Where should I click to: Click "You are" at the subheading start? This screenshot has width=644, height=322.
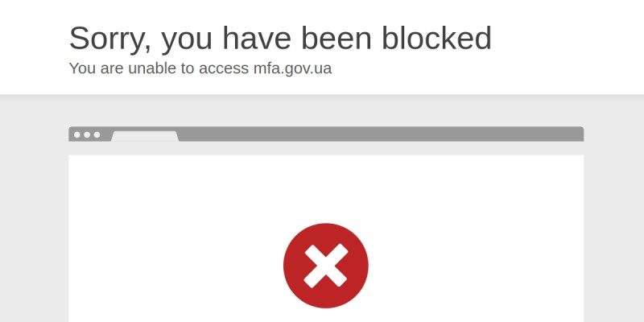pyautogui.click(x=96, y=68)
